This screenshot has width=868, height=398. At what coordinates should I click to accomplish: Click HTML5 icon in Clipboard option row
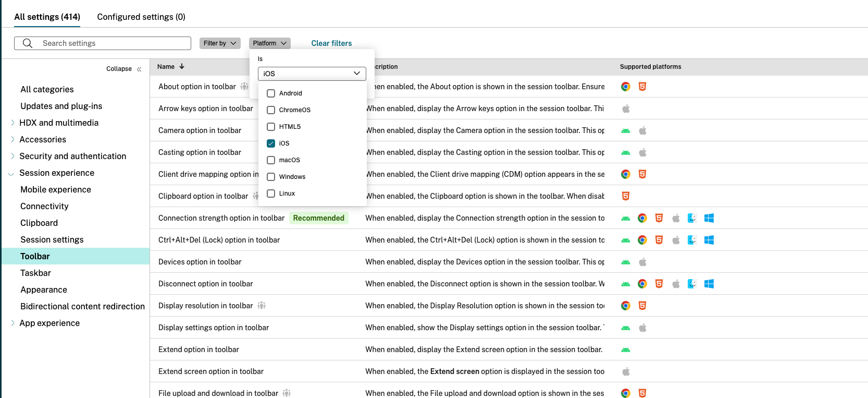(625, 196)
